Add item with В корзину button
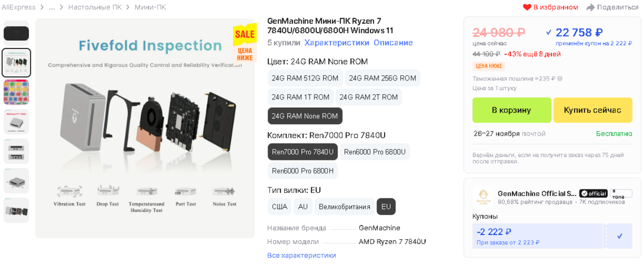 (x=511, y=110)
